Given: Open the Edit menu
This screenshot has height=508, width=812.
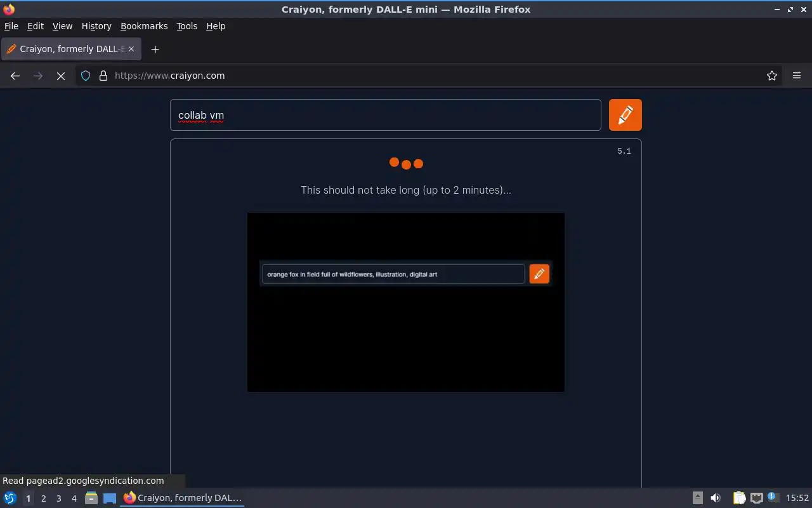Looking at the screenshot, I should click(x=36, y=26).
